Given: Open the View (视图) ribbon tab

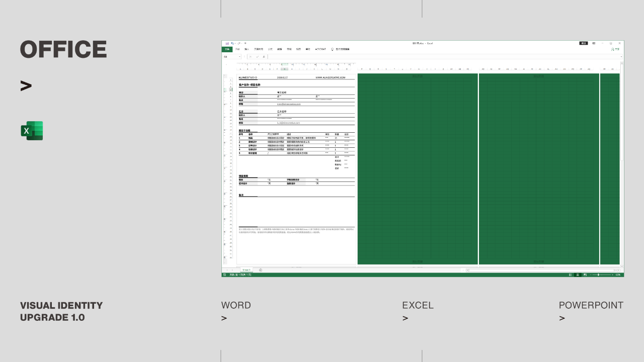Looking at the screenshot, I should tap(298, 49).
